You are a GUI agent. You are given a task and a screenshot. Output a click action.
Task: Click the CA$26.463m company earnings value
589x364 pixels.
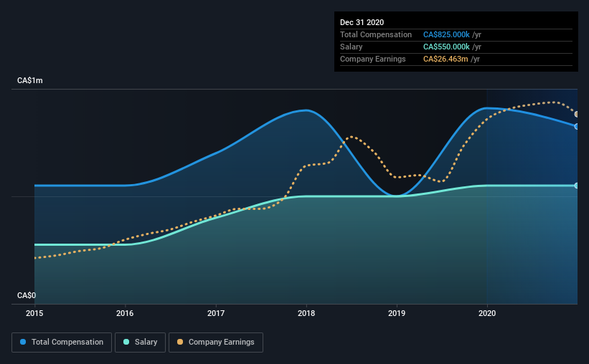click(446, 59)
